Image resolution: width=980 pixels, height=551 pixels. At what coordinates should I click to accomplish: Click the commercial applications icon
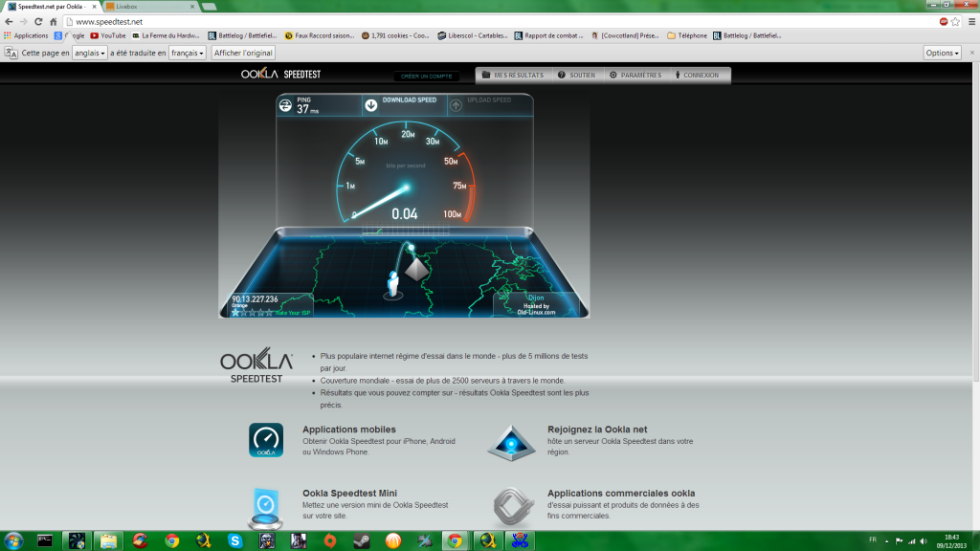[x=514, y=507]
